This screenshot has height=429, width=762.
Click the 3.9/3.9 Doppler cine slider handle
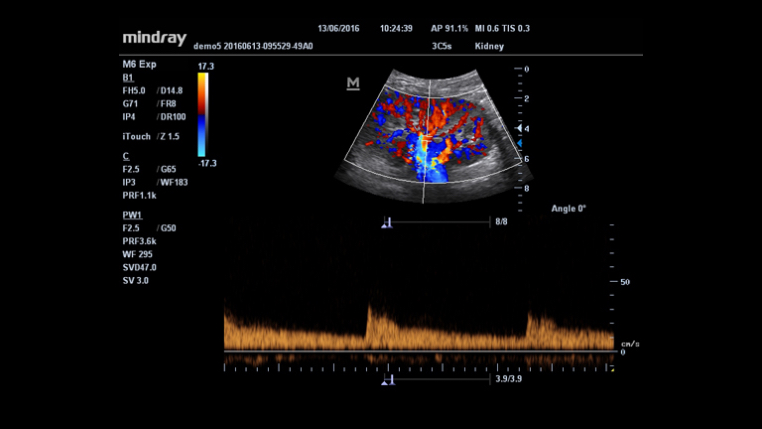[x=389, y=380]
